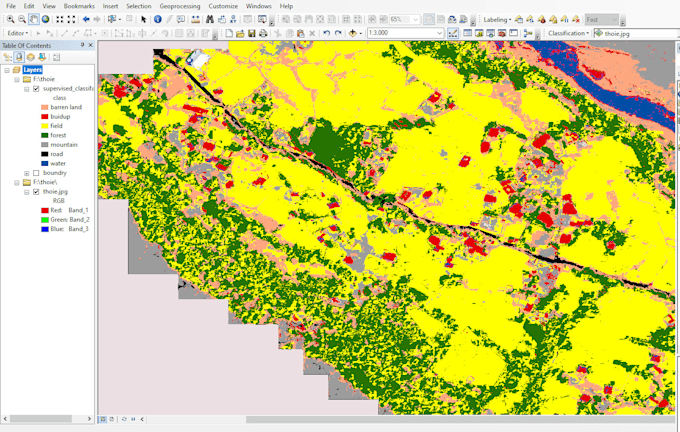This screenshot has height=432, width=680.
Task: Open the Classification layer thoie.jpg dropdown
Action: 635,33
